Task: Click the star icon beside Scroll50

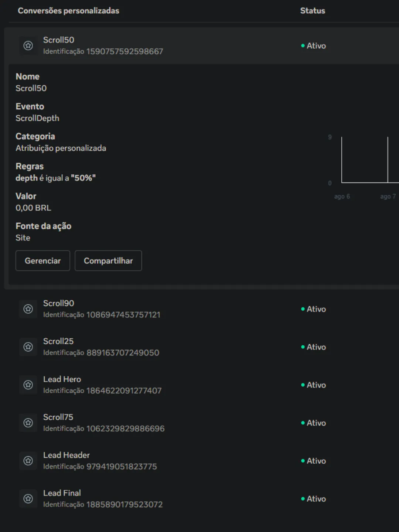Action: [28, 45]
